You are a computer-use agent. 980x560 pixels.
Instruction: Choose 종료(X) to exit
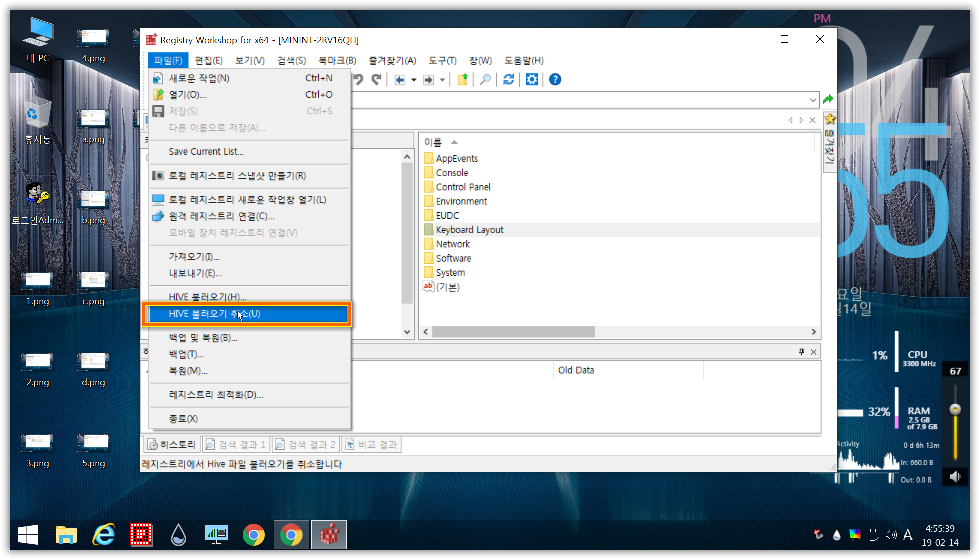coord(250,419)
